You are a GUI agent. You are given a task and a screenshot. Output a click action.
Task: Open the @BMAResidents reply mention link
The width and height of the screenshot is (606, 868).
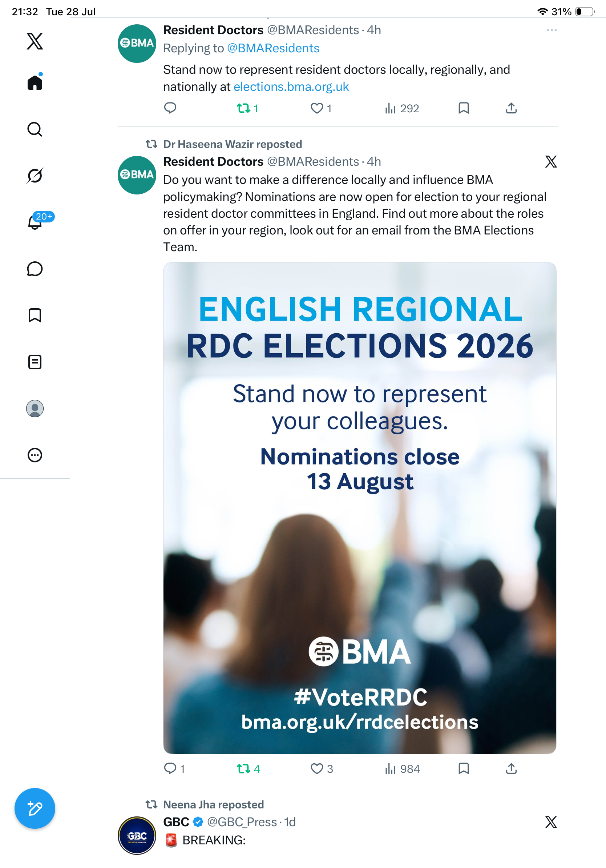(273, 48)
